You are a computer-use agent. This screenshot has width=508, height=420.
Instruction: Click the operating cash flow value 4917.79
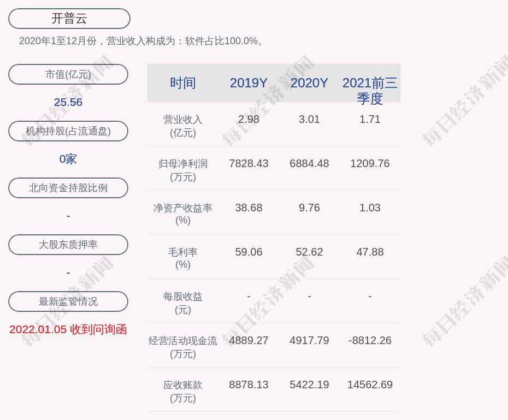309,340
